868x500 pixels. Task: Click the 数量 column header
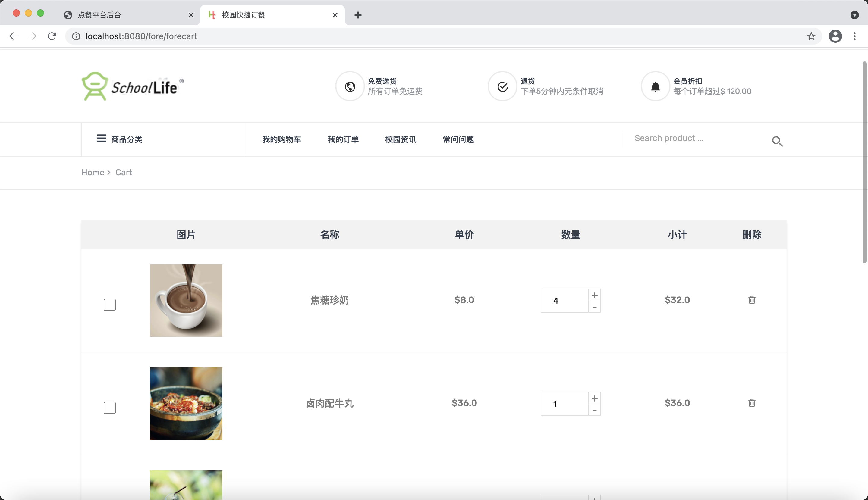(571, 235)
